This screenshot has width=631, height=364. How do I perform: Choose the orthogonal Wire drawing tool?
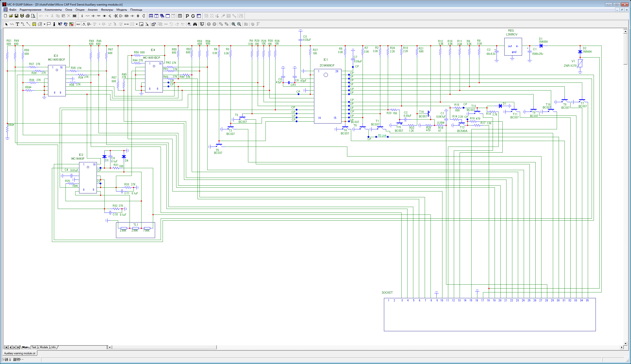click(23, 24)
